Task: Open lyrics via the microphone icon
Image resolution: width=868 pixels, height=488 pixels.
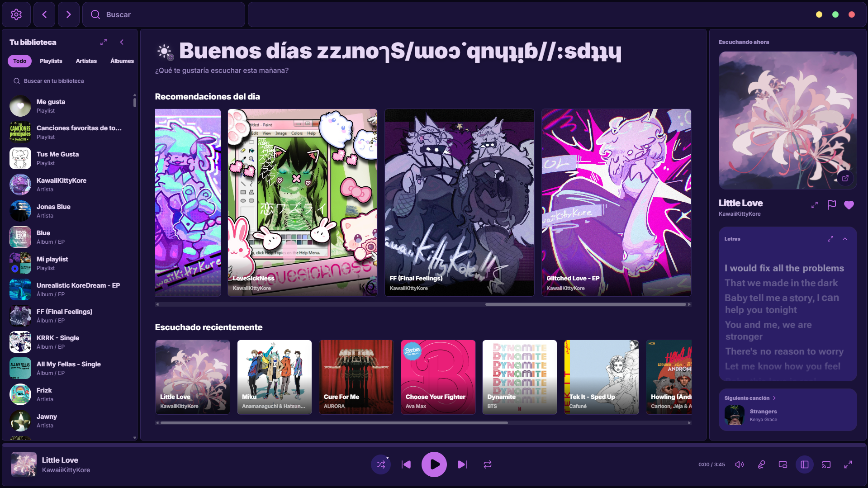Action: click(761, 464)
